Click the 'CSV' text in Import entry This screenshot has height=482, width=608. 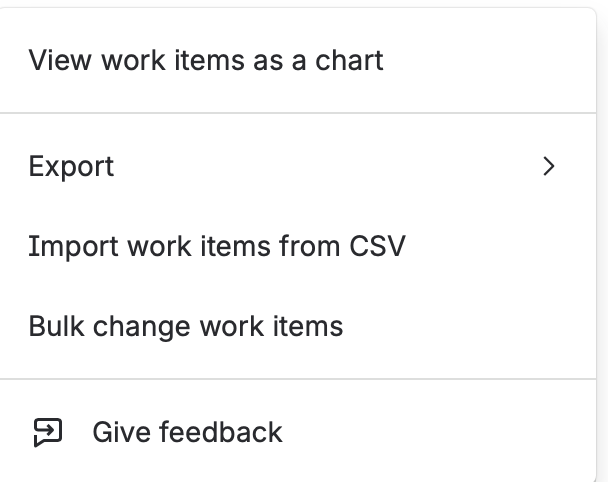377,246
